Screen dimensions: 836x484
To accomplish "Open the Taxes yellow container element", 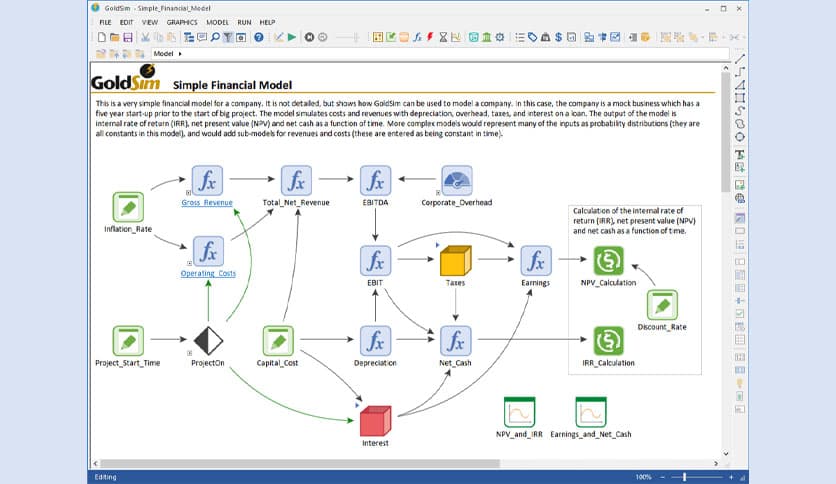I will [455, 261].
